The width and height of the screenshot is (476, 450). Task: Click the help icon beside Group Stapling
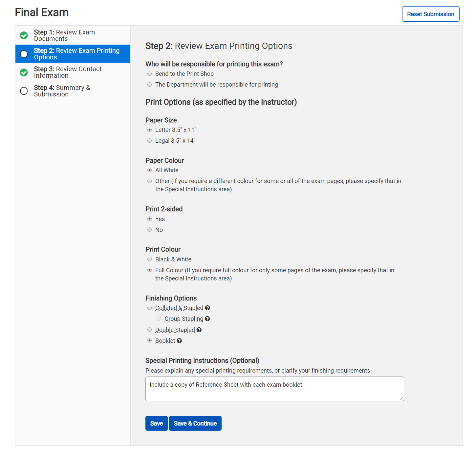[x=207, y=319]
